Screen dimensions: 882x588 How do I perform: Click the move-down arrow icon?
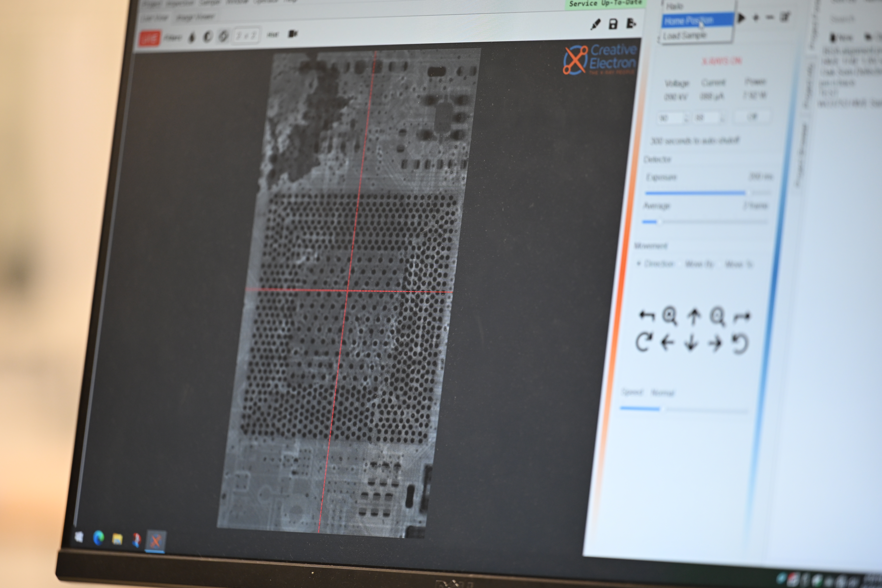pyautogui.click(x=691, y=343)
